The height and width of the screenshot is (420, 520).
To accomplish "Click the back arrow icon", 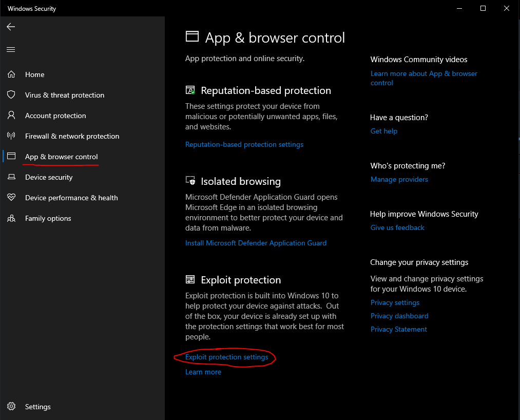I will click(x=11, y=27).
